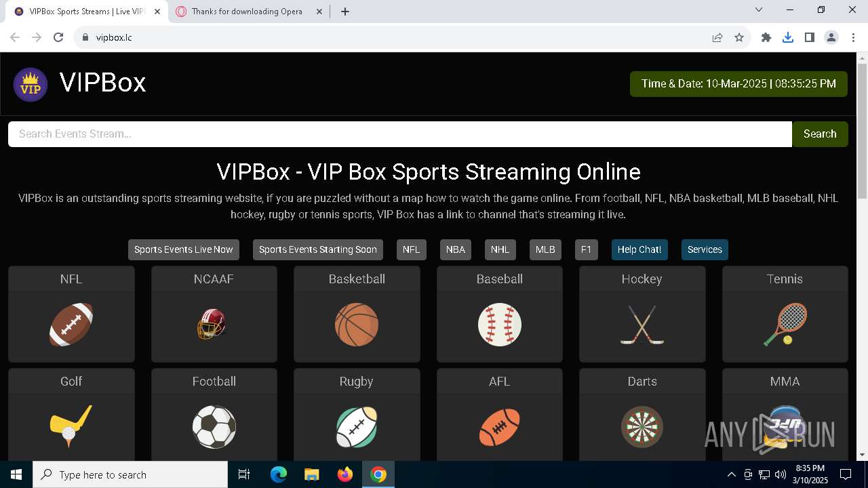The height and width of the screenshot is (488, 868).
Task: Open Sports Events Starting Soon
Action: (318, 249)
